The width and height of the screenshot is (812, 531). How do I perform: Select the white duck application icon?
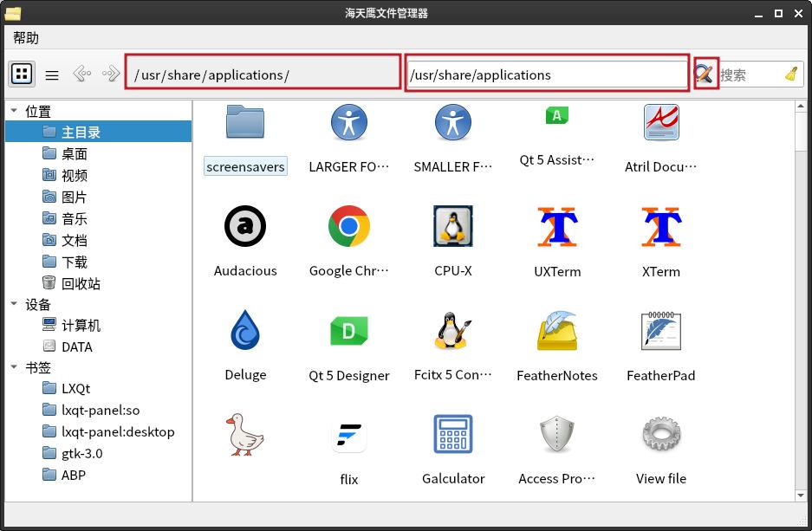(245, 434)
